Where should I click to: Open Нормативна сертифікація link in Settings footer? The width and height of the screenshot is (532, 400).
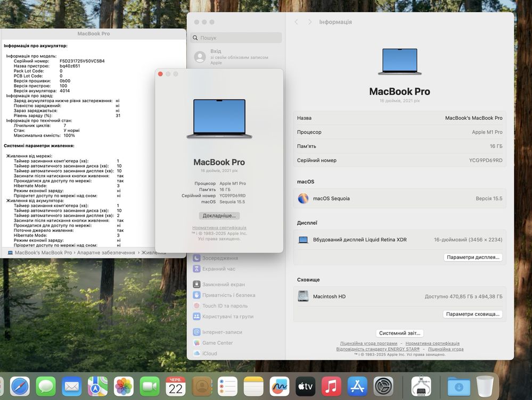(432, 344)
